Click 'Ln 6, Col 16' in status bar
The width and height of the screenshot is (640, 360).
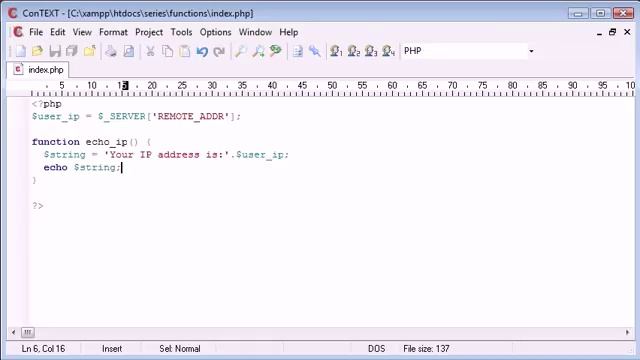coord(43,349)
